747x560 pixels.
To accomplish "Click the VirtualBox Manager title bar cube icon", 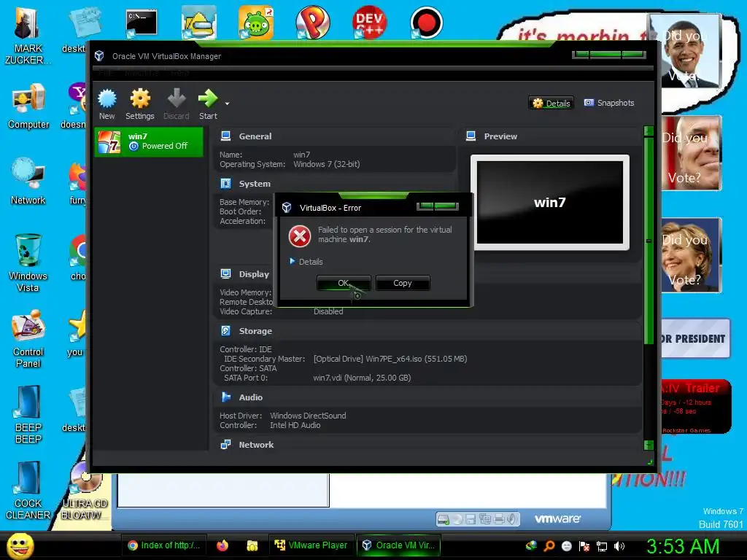I will (99, 55).
